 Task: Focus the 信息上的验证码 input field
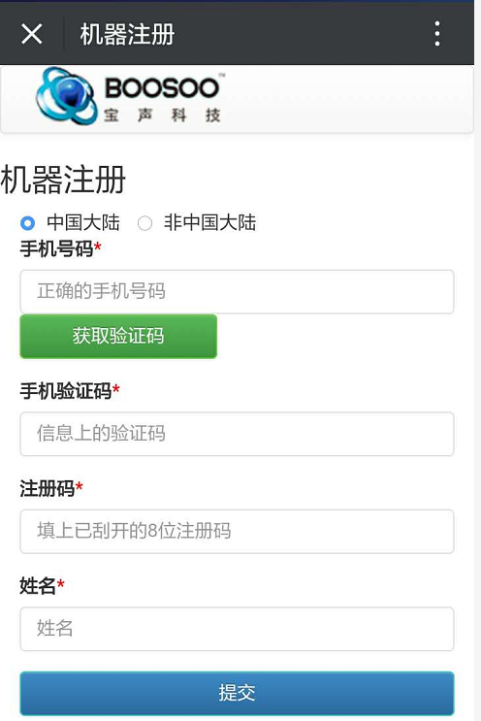(237, 434)
